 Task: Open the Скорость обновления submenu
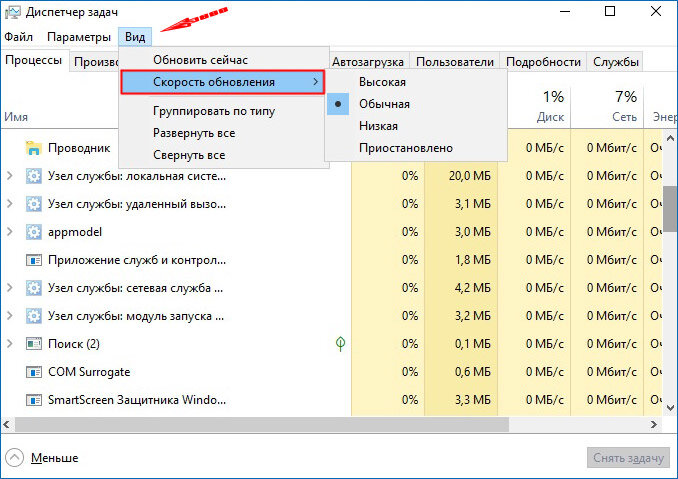coord(222,82)
